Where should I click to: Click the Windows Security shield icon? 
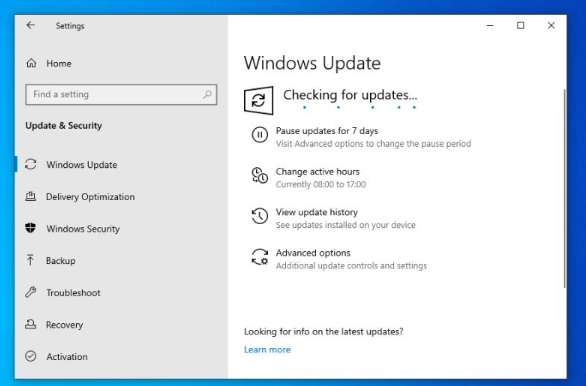pyautogui.click(x=31, y=228)
